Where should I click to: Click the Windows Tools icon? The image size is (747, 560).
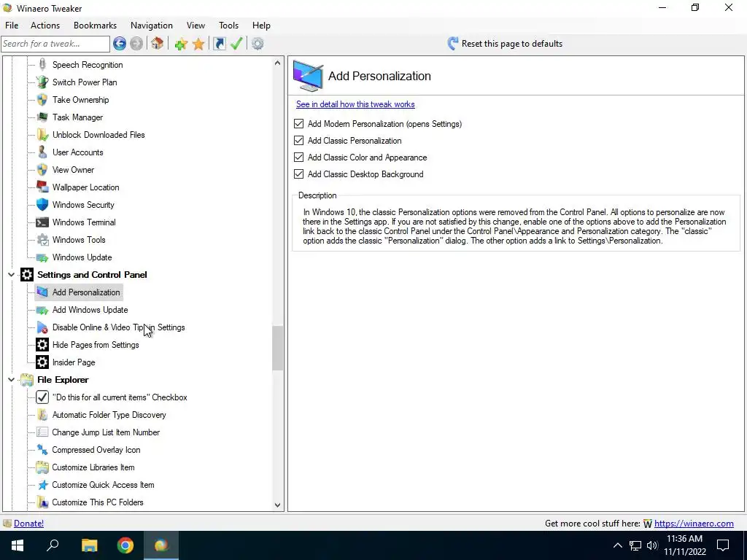[x=42, y=240]
